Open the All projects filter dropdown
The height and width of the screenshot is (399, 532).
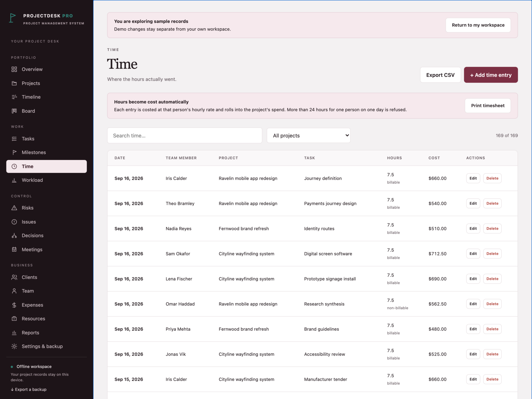[x=308, y=135]
